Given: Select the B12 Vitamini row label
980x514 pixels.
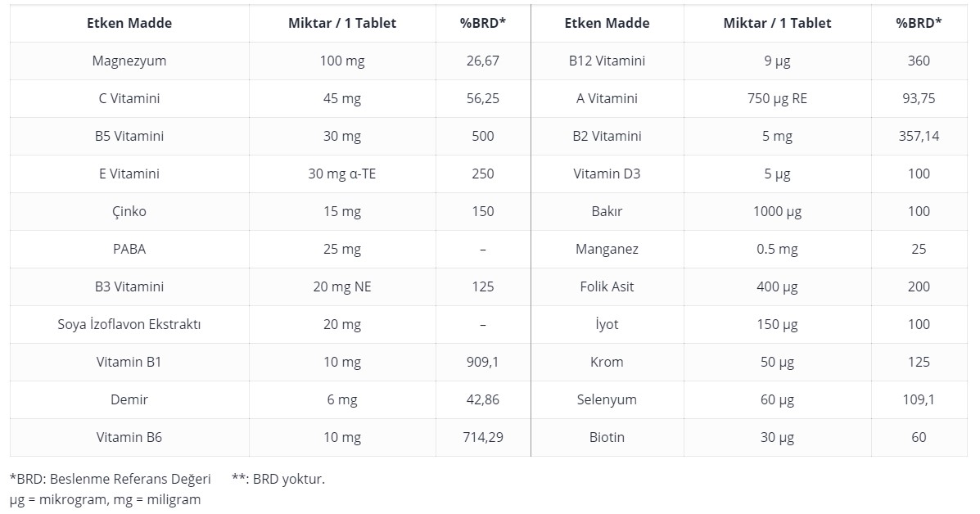Looking at the screenshot, I should coord(607,61).
